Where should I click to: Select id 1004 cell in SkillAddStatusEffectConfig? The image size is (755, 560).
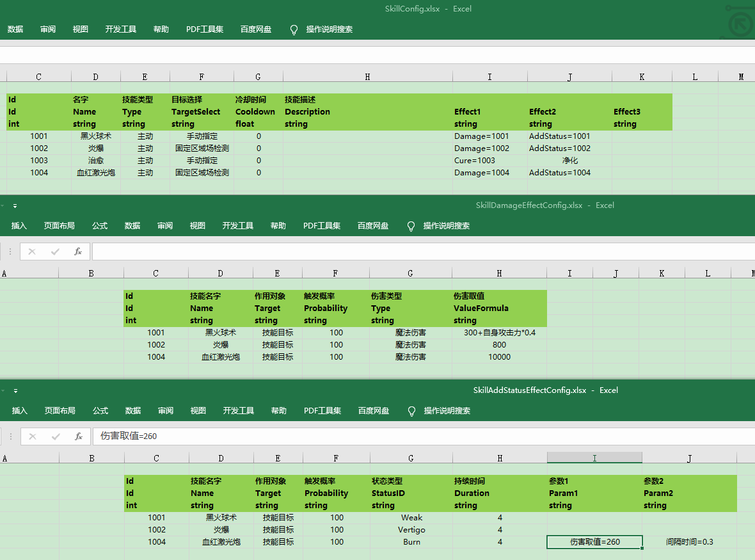[157, 541]
